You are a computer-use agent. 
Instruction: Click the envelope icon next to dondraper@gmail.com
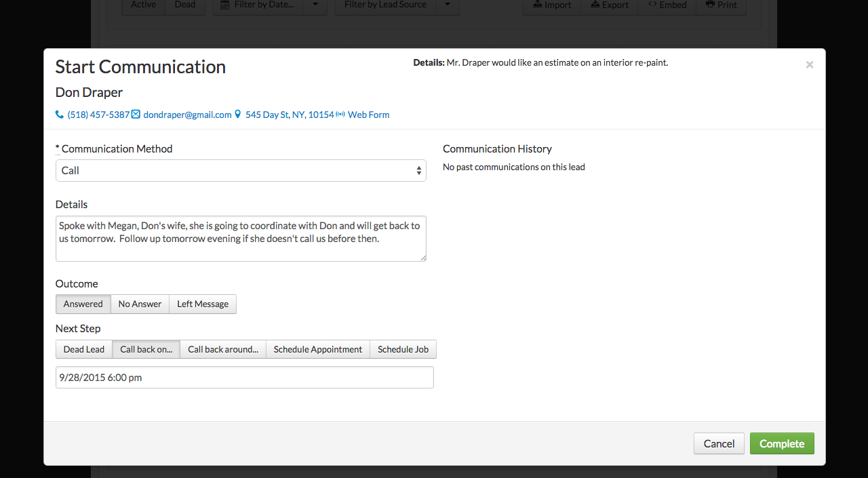click(x=136, y=115)
